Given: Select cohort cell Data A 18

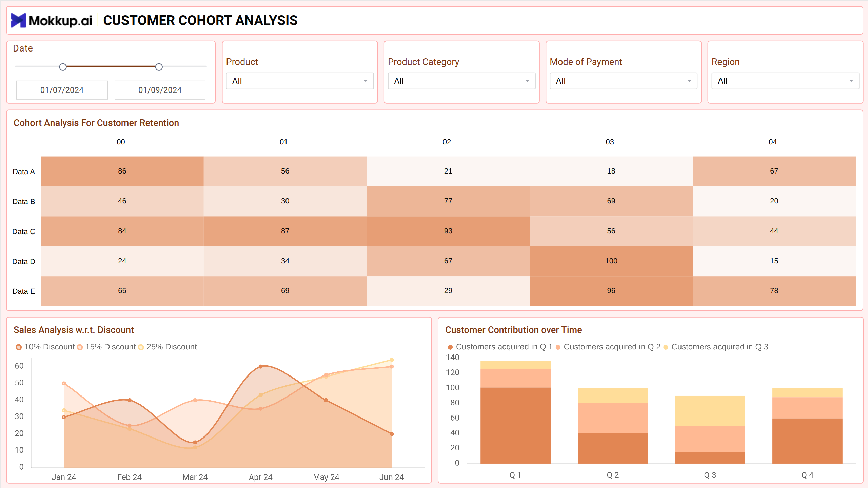Looking at the screenshot, I should (611, 171).
